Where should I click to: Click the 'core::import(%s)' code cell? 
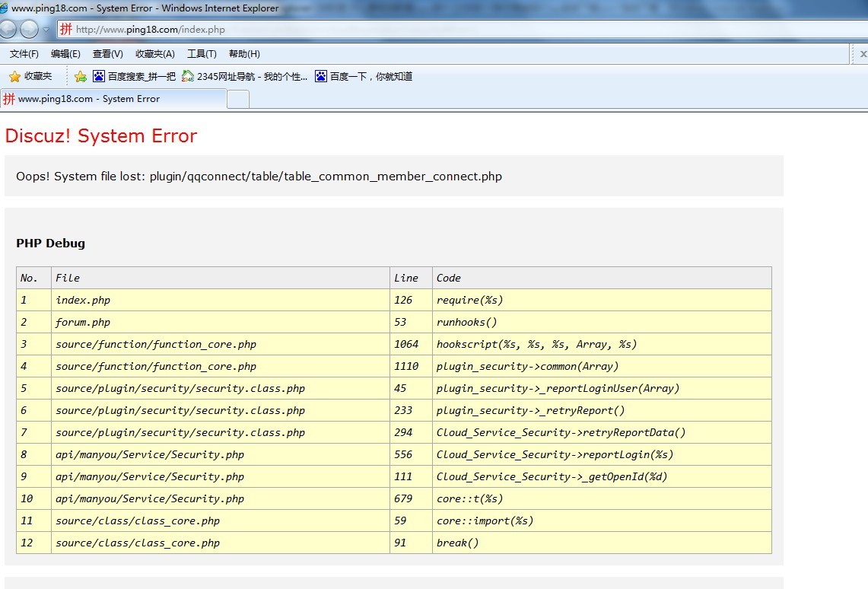click(602, 521)
